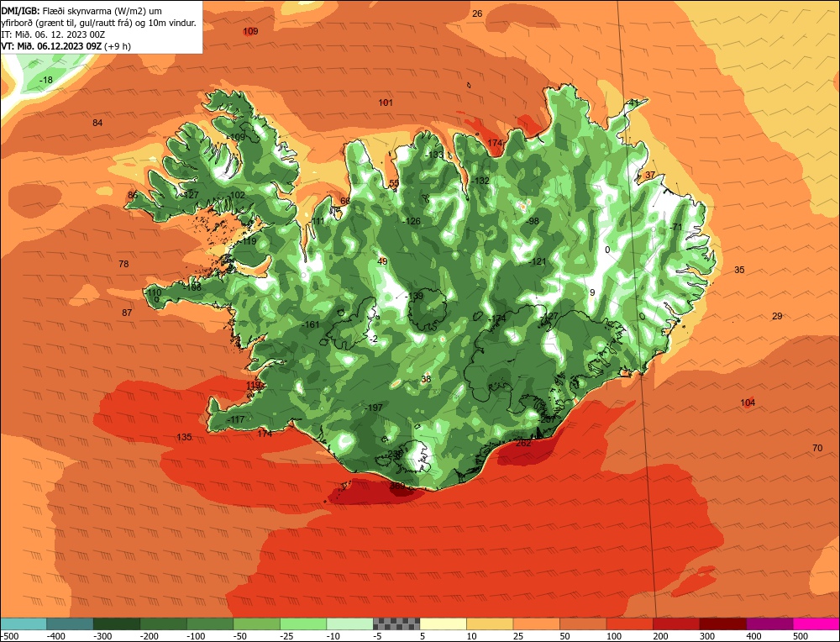Click the '29' value east of Iceland
This screenshot has height=642, width=840.
[777, 317]
